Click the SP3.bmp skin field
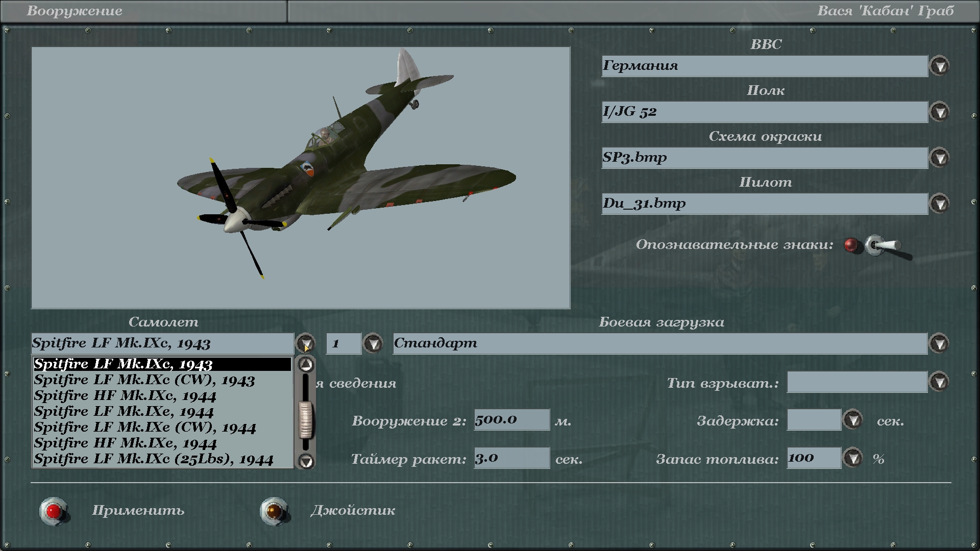 pyautogui.click(x=765, y=158)
